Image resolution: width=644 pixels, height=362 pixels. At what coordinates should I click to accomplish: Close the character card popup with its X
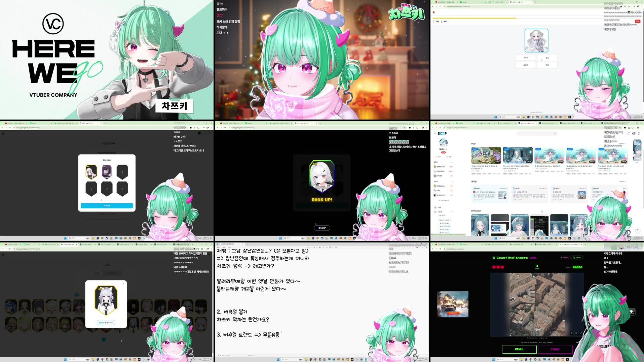[123, 284]
